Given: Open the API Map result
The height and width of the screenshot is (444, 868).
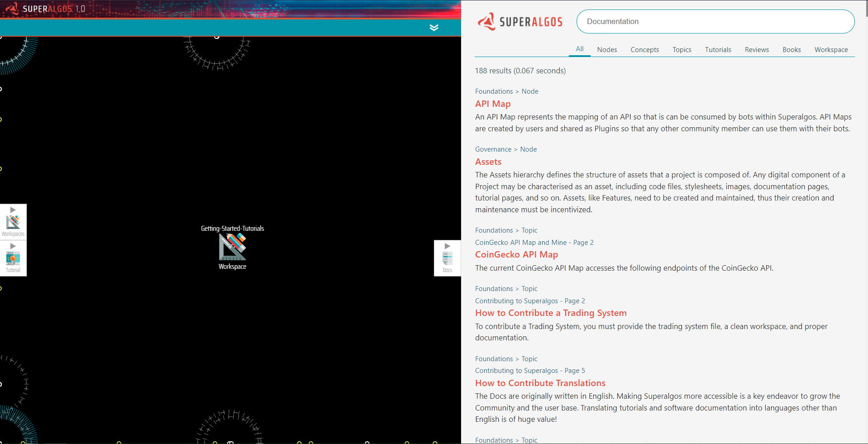Looking at the screenshot, I should point(493,104).
